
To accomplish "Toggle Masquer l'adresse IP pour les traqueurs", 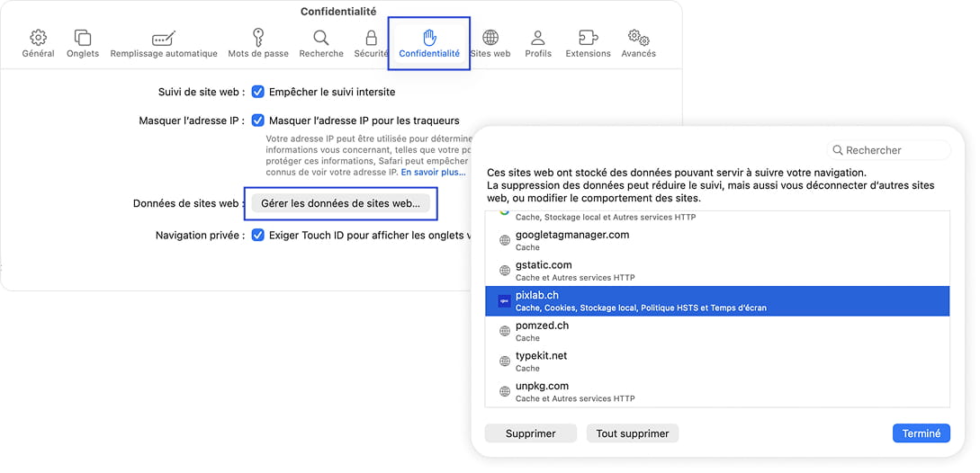I will point(258,120).
